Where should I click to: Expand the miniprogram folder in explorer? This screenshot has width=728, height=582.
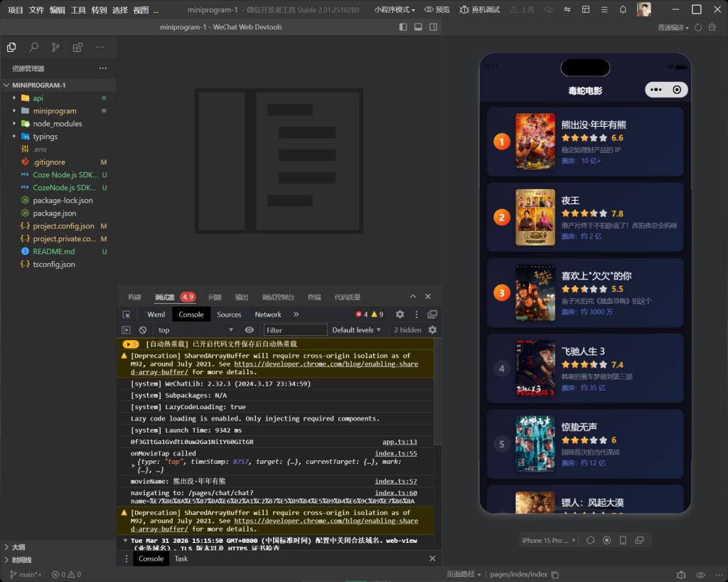(54, 111)
